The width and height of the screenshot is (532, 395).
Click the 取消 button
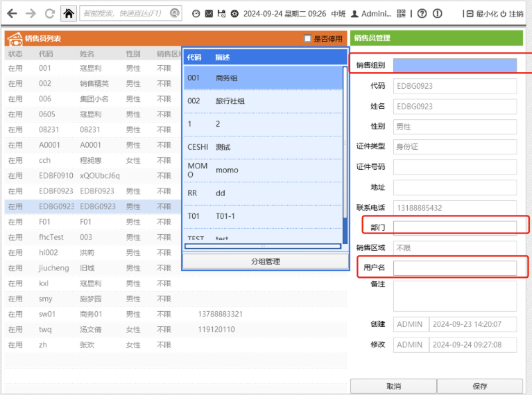click(x=393, y=386)
